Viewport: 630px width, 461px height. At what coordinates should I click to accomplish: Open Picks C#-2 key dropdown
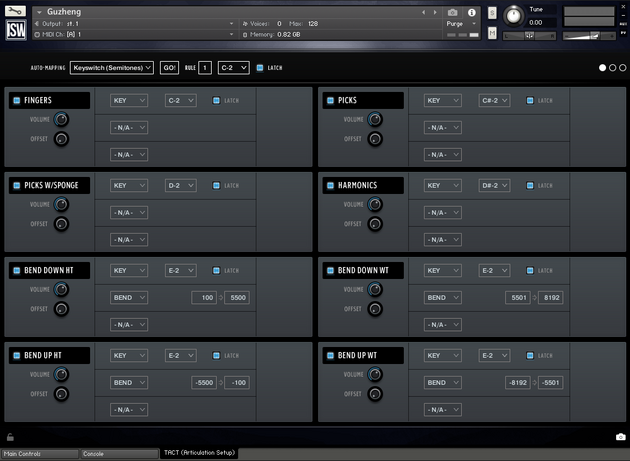tap(495, 100)
